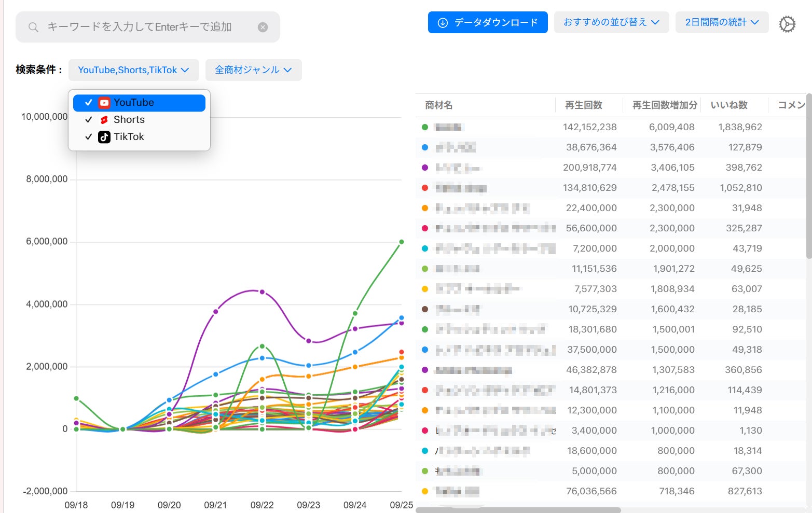Uncheck the TikTok platform checkmark
Image resolution: width=812 pixels, height=513 pixels.
pos(88,137)
